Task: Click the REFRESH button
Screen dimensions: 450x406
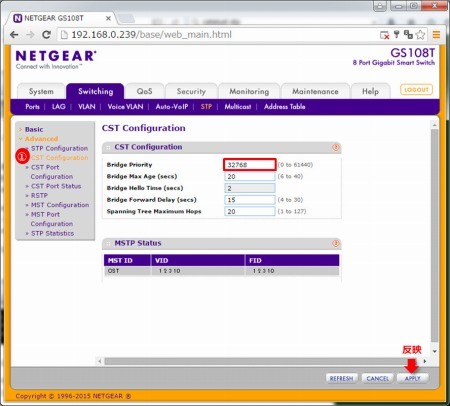Action: (x=341, y=378)
